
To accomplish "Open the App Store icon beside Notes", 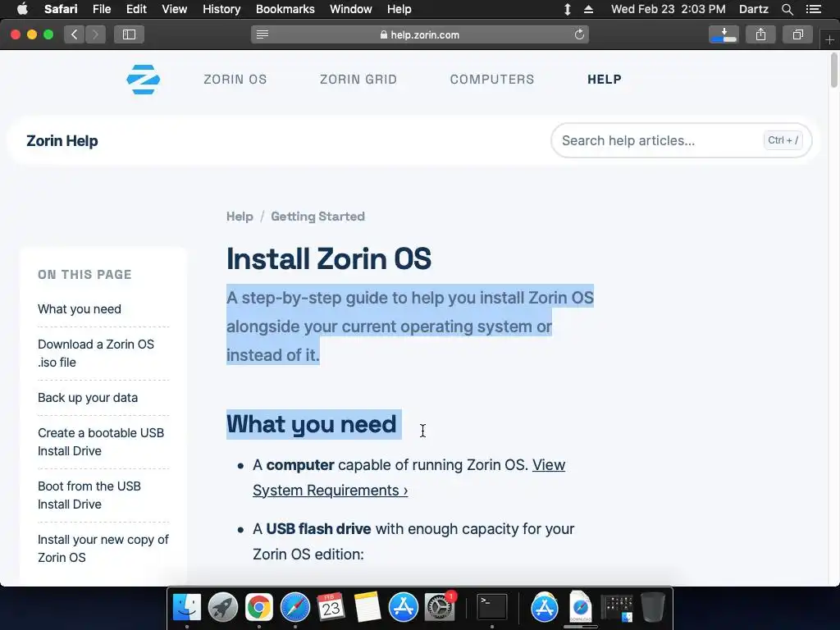I will coord(404,607).
